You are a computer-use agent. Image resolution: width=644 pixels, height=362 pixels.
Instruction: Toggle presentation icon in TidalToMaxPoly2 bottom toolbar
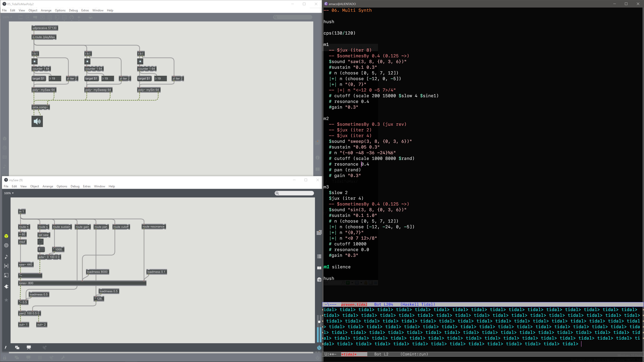coord(28,358)
